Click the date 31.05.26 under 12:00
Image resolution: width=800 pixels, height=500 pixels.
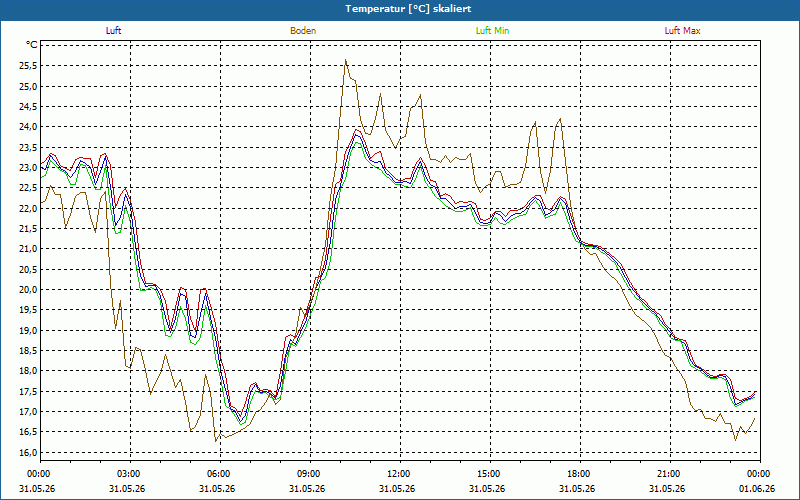[x=397, y=488]
